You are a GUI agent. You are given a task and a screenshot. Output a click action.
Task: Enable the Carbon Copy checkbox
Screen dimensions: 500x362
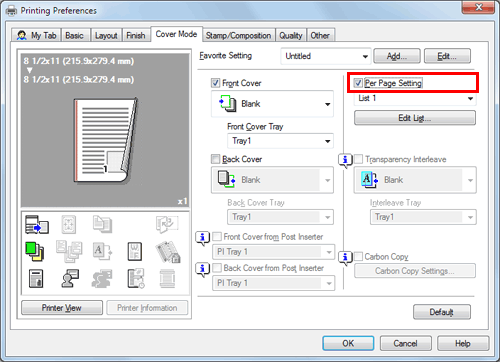(358, 256)
